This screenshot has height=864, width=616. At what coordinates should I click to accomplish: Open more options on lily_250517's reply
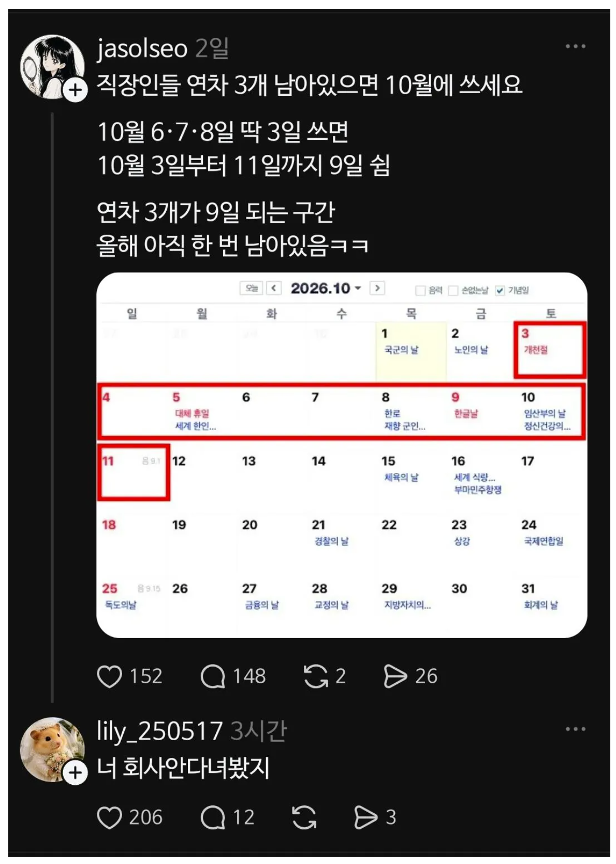pyautogui.click(x=576, y=729)
